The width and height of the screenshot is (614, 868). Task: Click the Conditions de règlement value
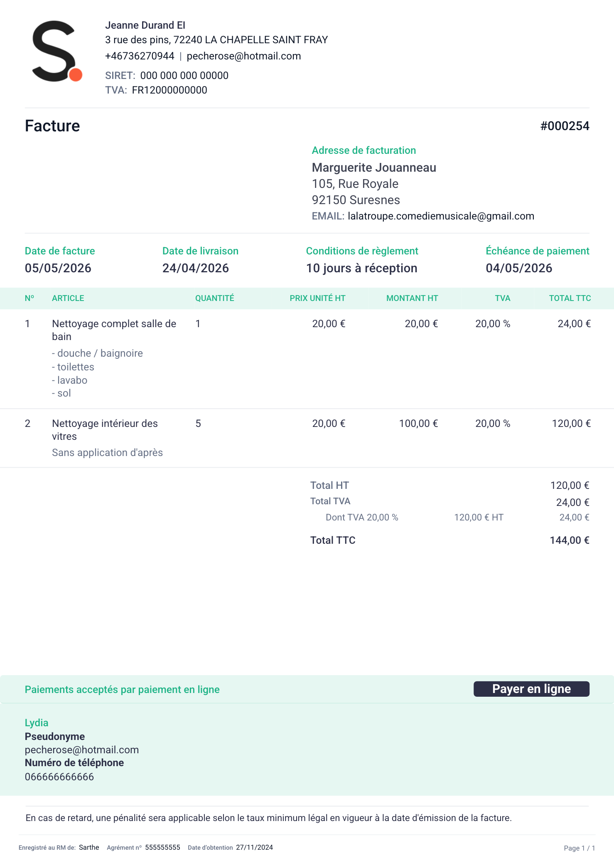361,268
